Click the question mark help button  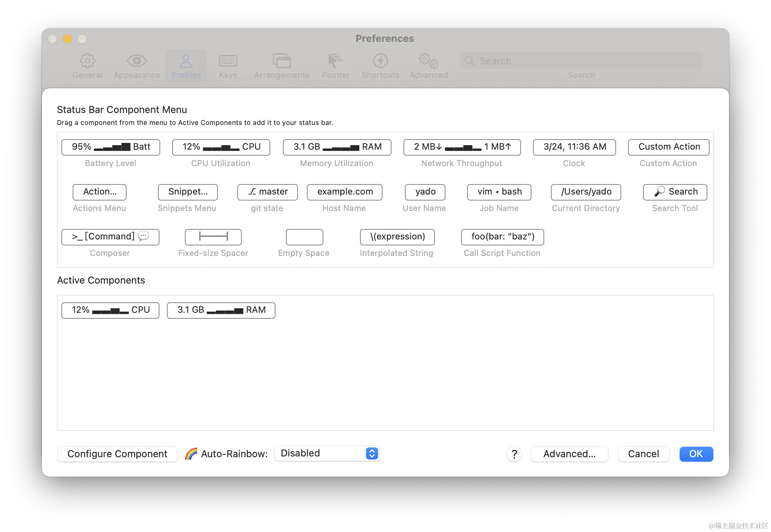(514, 454)
